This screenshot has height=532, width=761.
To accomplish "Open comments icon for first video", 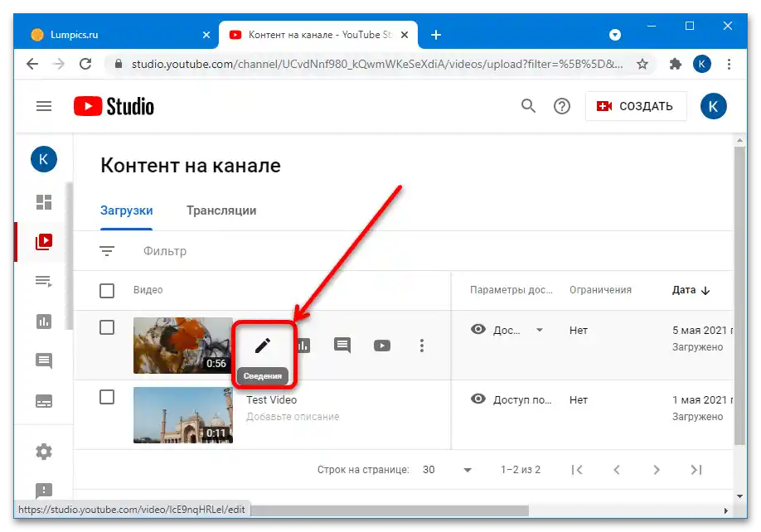I will pyautogui.click(x=342, y=346).
